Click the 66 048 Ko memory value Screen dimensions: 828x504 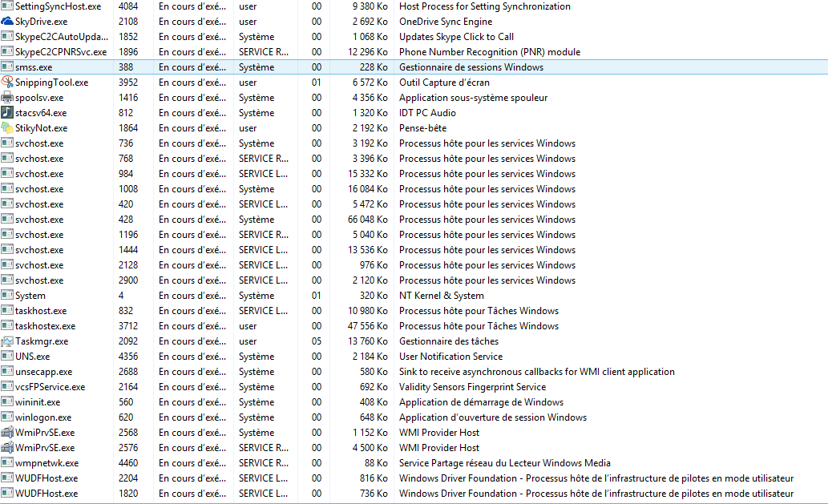[368, 220]
